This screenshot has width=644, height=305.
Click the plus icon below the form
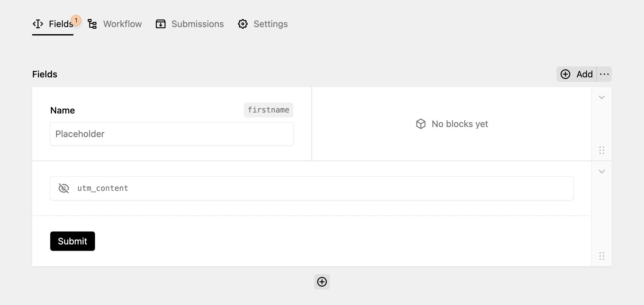pos(322,282)
